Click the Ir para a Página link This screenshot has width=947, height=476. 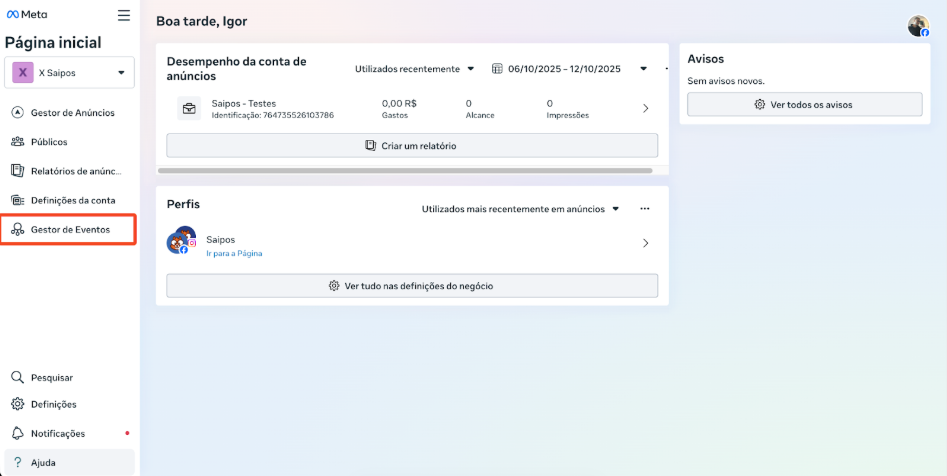point(234,254)
